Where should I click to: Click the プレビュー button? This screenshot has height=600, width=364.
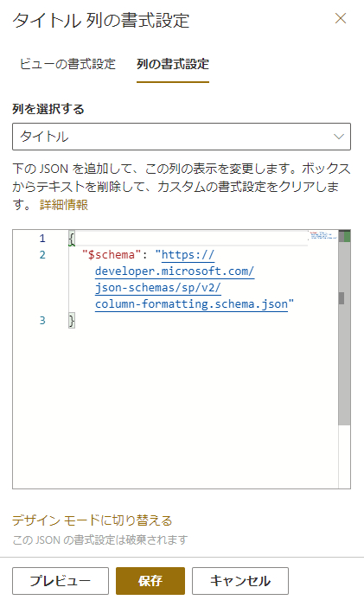pyautogui.click(x=61, y=581)
